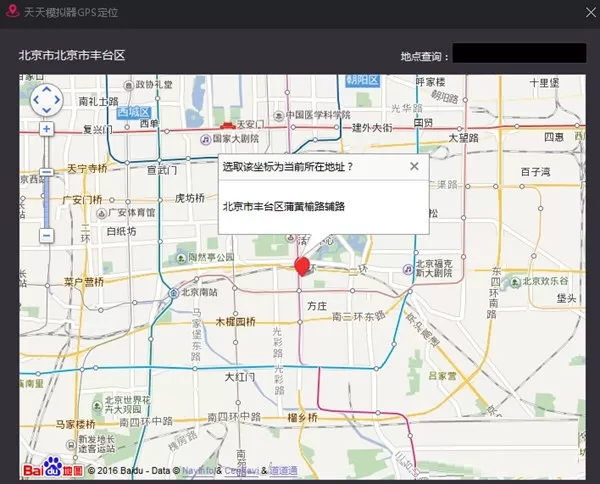600x484 pixels.
Task: Open the CenNavi data link
Action: click(x=242, y=471)
